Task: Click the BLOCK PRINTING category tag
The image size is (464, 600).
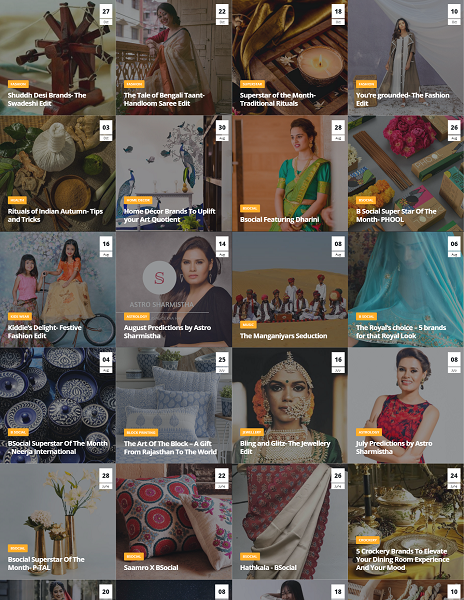Action: click(141, 432)
